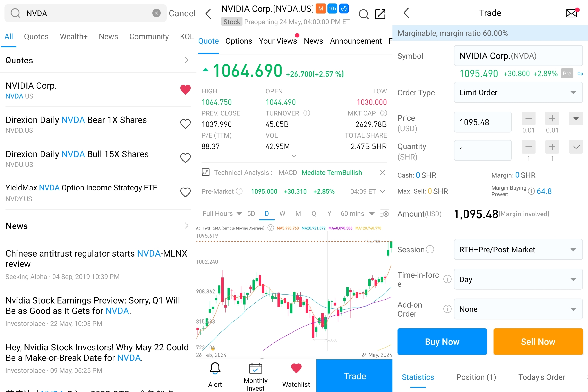Open the Quotes search tab
The image size is (588, 392).
(36, 37)
